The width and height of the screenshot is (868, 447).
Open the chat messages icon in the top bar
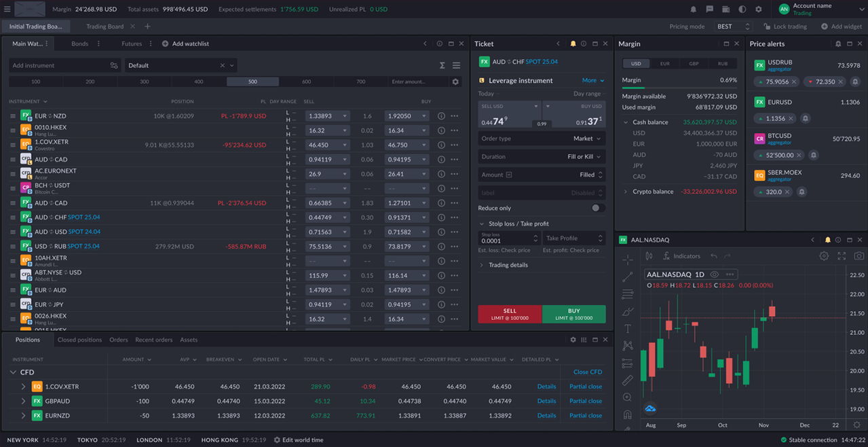coord(709,10)
